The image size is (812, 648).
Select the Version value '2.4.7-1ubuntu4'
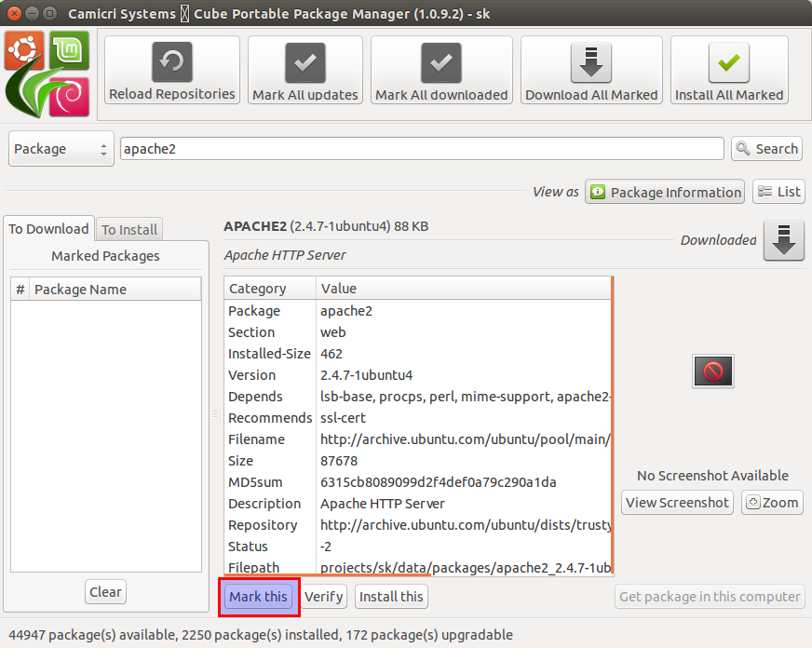coord(367,375)
